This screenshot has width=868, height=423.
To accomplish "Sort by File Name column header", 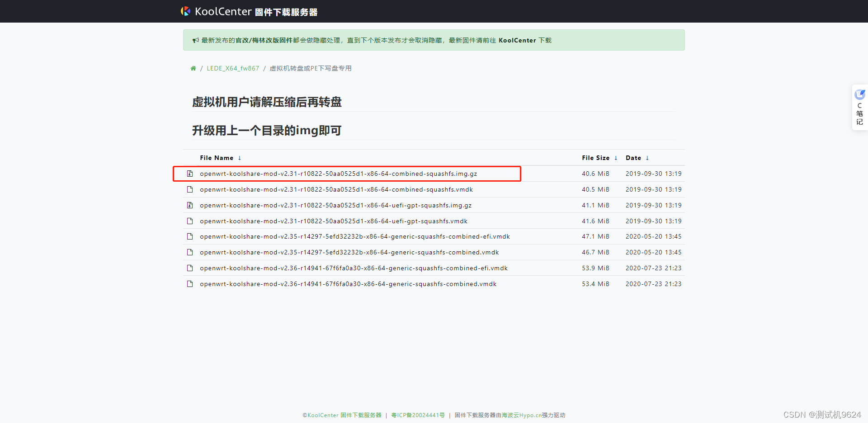I will point(217,158).
